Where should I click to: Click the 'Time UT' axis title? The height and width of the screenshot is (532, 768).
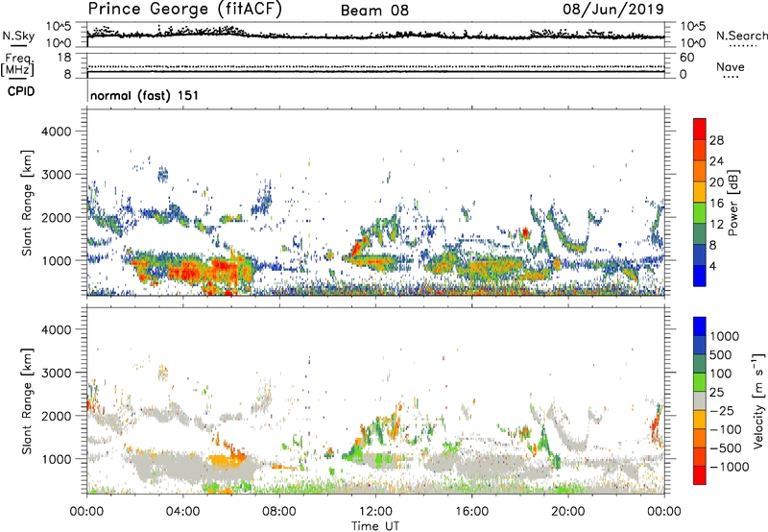click(375, 526)
